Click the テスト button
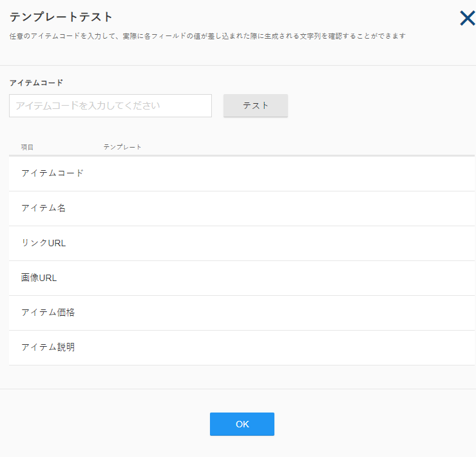The width and height of the screenshot is (476, 457). 256,106
